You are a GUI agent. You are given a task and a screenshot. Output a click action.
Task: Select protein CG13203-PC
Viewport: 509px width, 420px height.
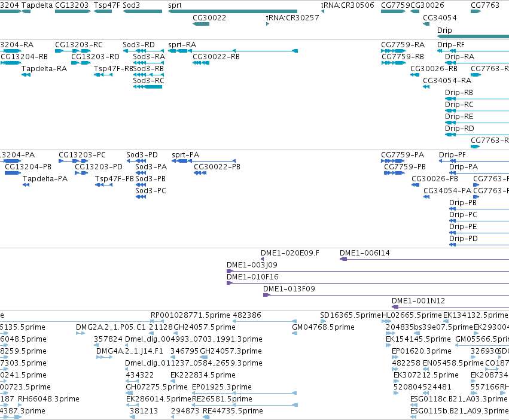point(74,161)
